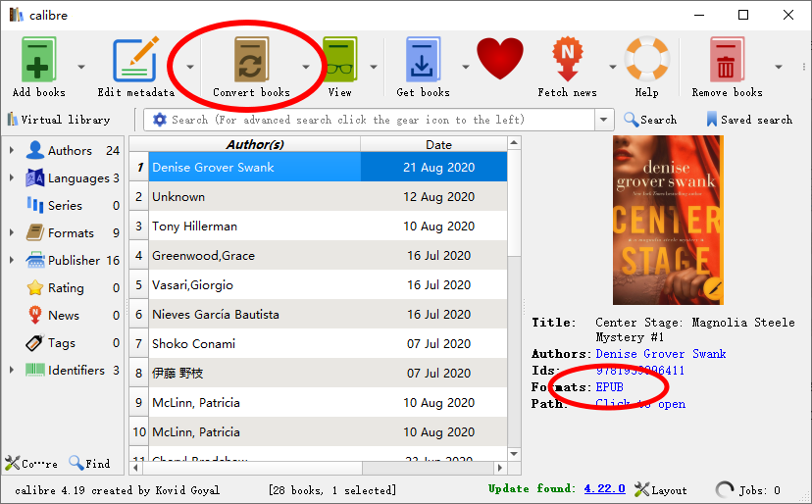Image resolution: width=812 pixels, height=504 pixels.
Task: Open Remove books dropdown arrow
Action: pyautogui.click(x=779, y=67)
